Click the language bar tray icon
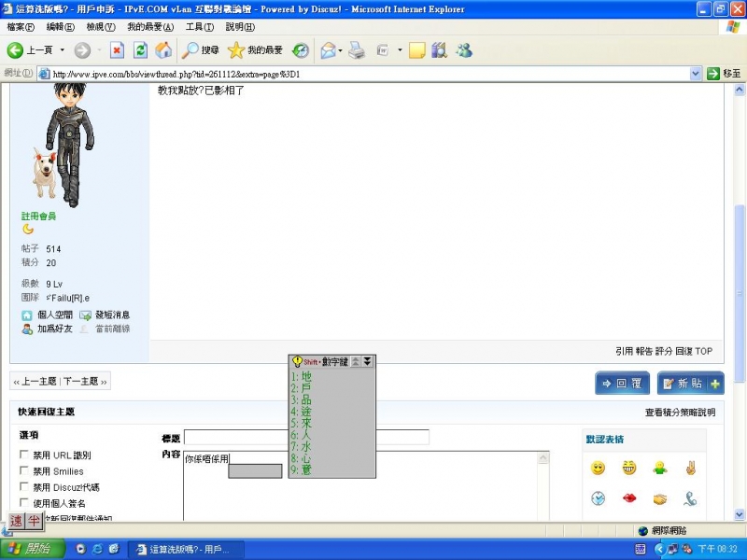Screen dimensions: 747x560 tap(641, 549)
